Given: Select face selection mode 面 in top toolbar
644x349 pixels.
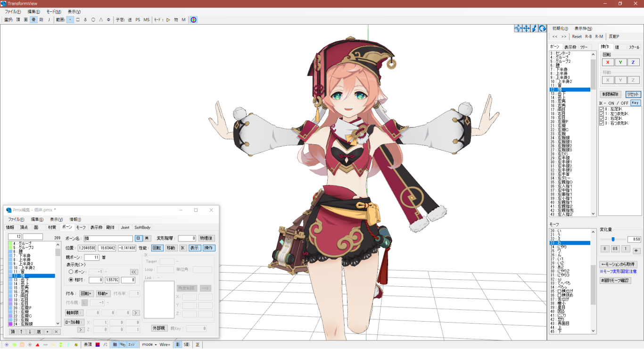Looking at the screenshot, I should [x=26, y=19].
